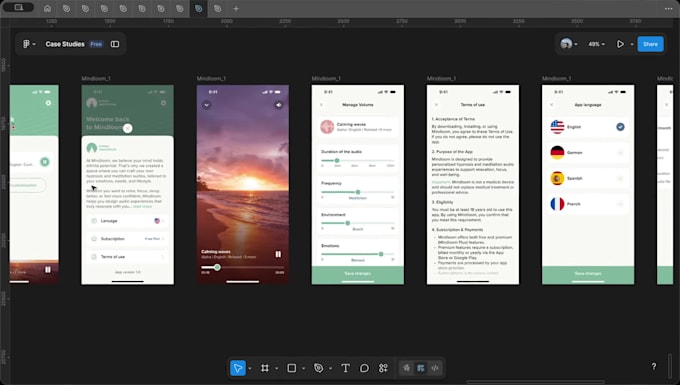The width and height of the screenshot is (680, 385).
Task: Switch to the file tab before the plus
Action: click(217, 8)
